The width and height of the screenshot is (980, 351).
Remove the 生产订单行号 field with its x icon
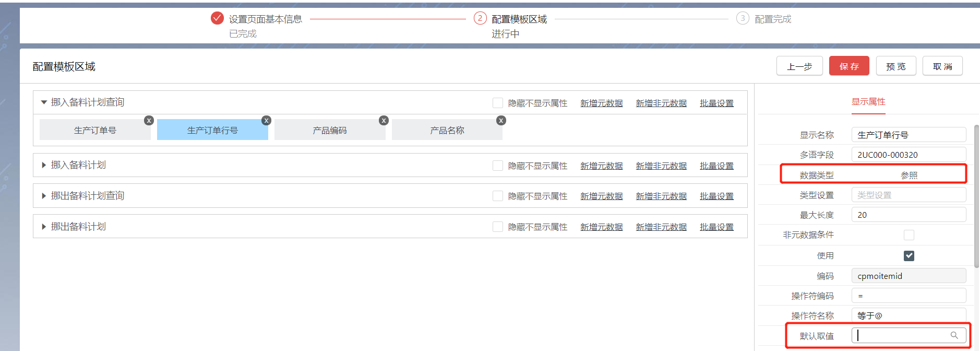pyautogui.click(x=266, y=121)
